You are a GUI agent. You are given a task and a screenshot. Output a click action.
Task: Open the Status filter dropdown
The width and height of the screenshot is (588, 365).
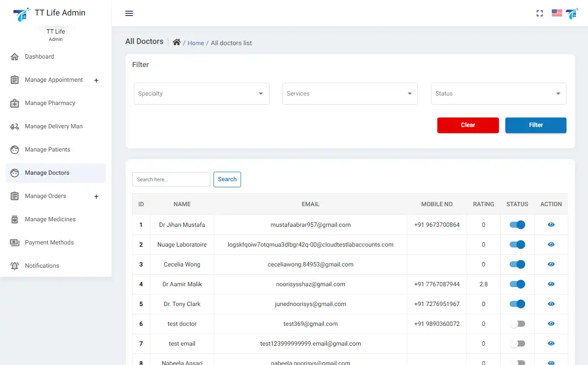pos(498,93)
